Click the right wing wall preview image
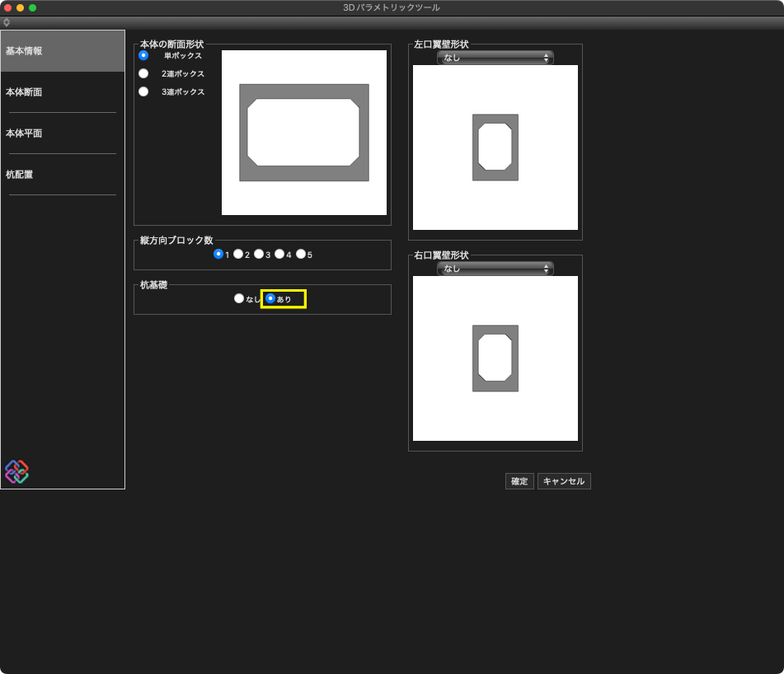Screen dimensions: 784x674 pos(495,358)
